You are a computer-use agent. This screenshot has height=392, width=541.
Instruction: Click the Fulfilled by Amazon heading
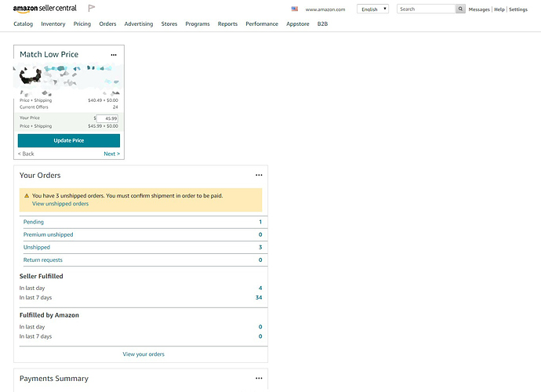click(x=49, y=315)
